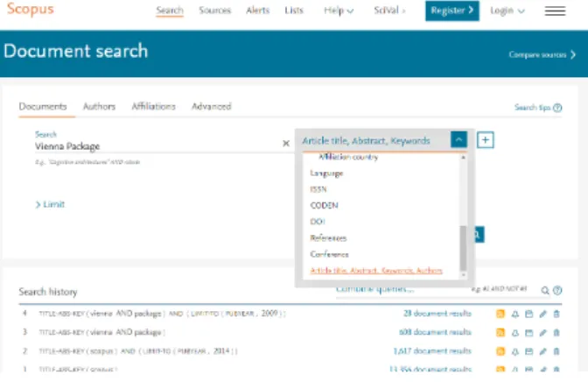Image resolution: width=588 pixels, height=382 pixels.
Task: Open the Login dropdown
Action: pos(507,11)
